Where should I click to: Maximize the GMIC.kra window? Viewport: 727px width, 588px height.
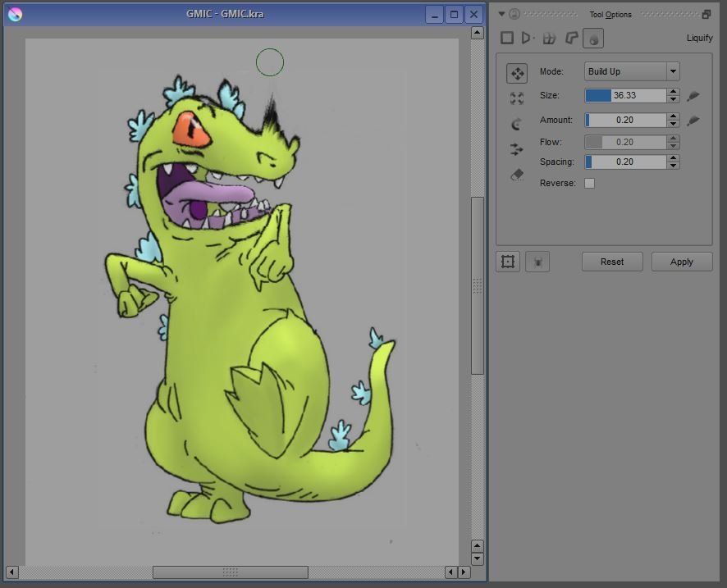pyautogui.click(x=454, y=15)
